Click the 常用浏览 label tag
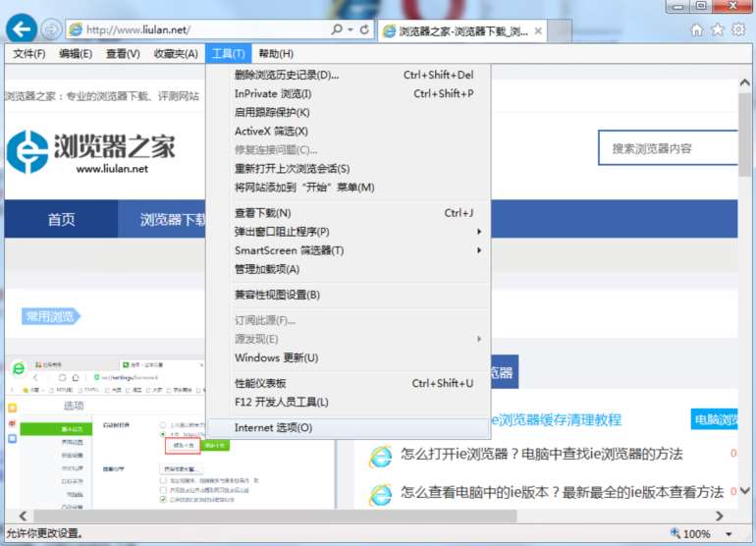The height and width of the screenshot is (546, 756). (51, 316)
